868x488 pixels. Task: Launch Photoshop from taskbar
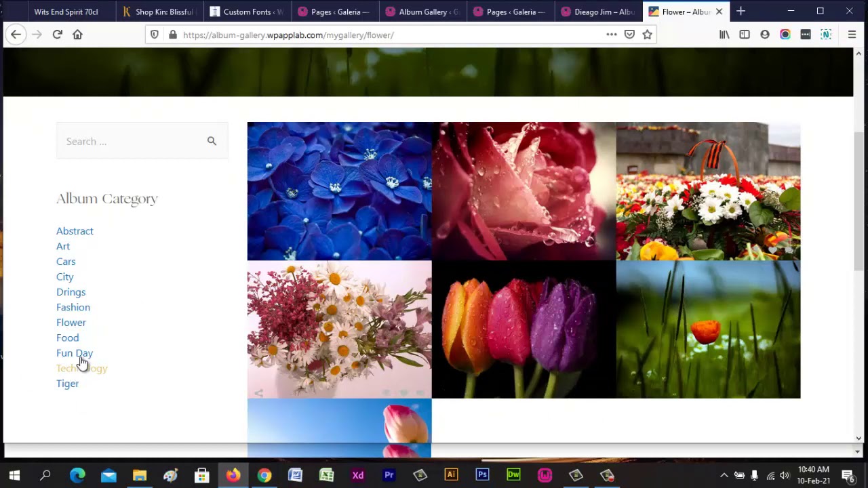click(x=482, y=475)
